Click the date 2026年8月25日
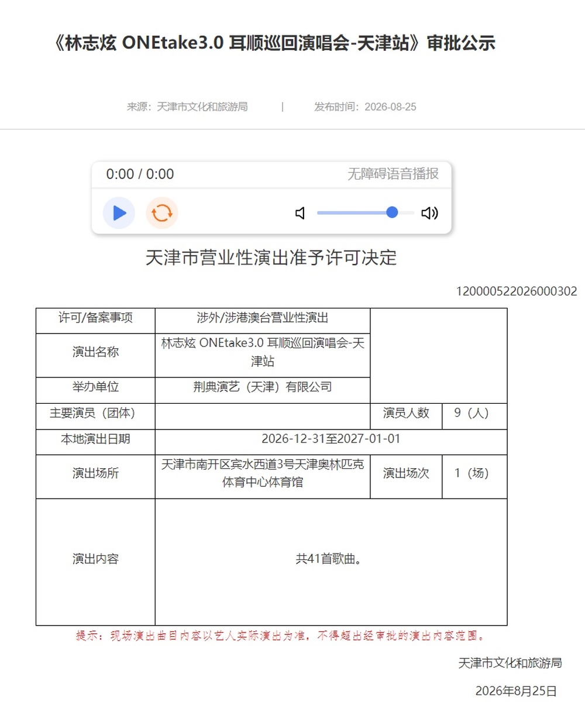585x728 pixels. click(516, 691)
